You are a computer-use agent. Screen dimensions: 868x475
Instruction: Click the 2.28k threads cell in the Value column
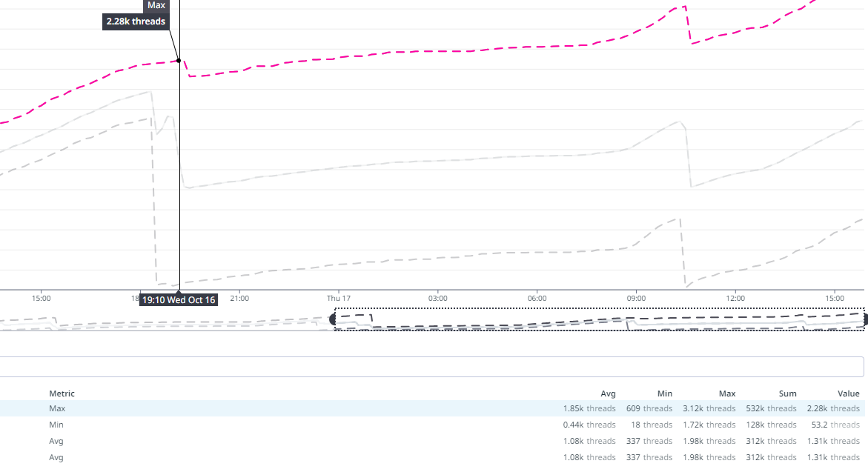[833, 408]
